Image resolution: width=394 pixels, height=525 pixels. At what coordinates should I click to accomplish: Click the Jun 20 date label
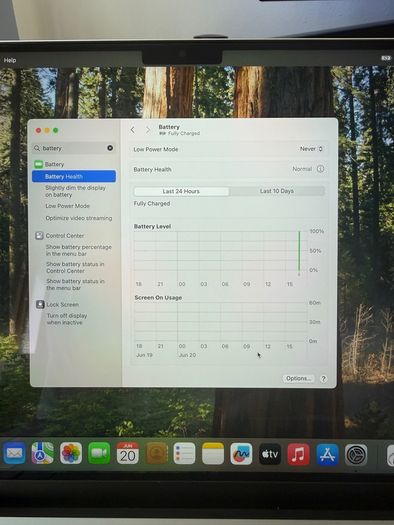click(187, 355)
